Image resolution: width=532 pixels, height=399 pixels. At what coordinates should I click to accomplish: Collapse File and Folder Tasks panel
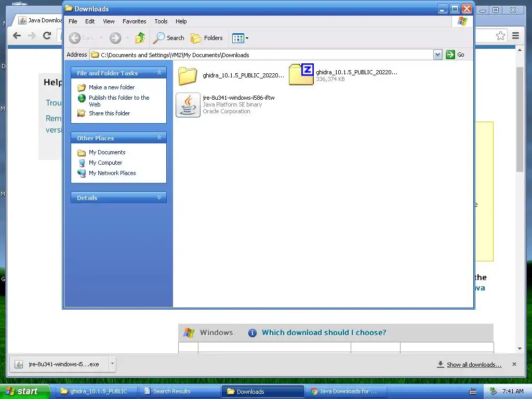coord(159,73)
